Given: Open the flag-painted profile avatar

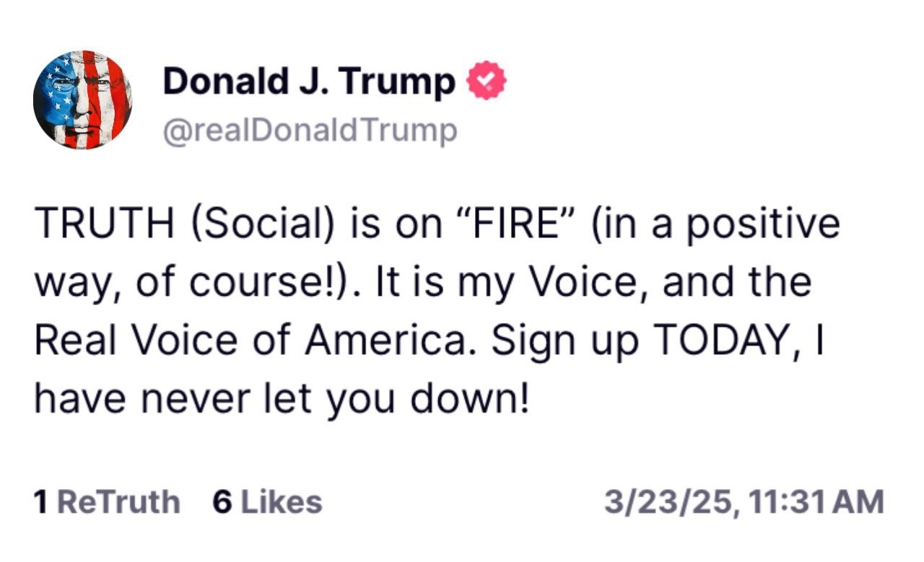Looking at the screenshot, I should pos(82,100).
